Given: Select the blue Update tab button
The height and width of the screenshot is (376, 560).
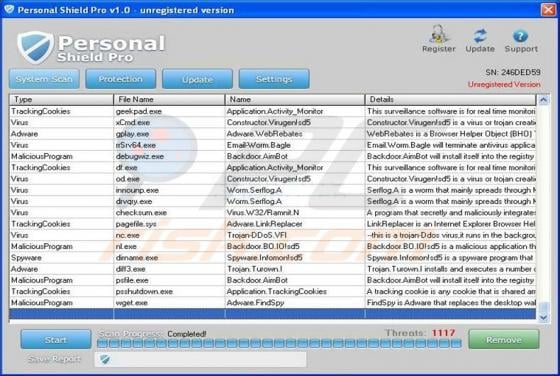Looking at the screenshot, I should 197,79.
